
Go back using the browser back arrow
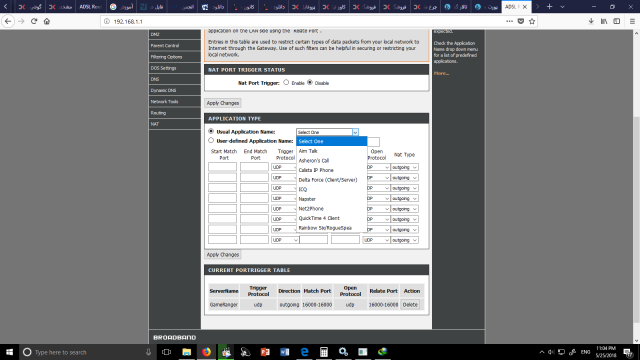[8, 21]
